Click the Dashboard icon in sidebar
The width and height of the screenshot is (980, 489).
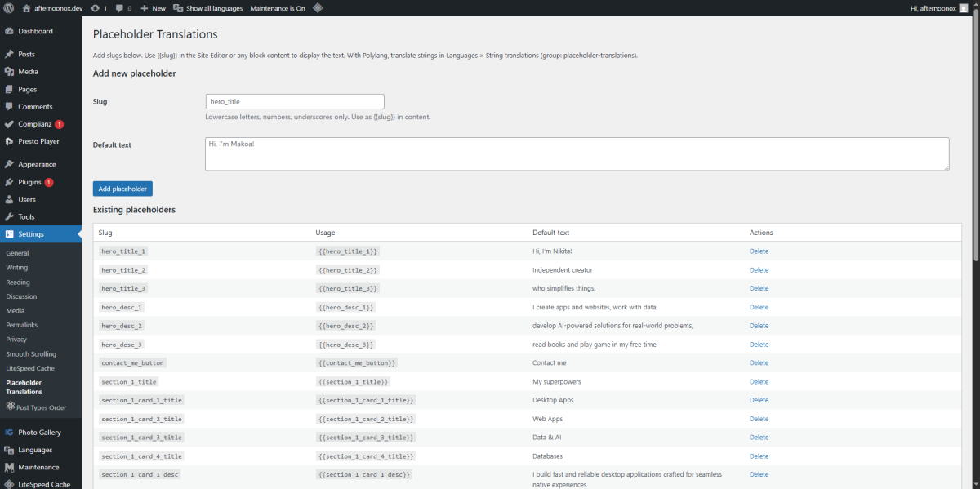click(x=9, y=31)
